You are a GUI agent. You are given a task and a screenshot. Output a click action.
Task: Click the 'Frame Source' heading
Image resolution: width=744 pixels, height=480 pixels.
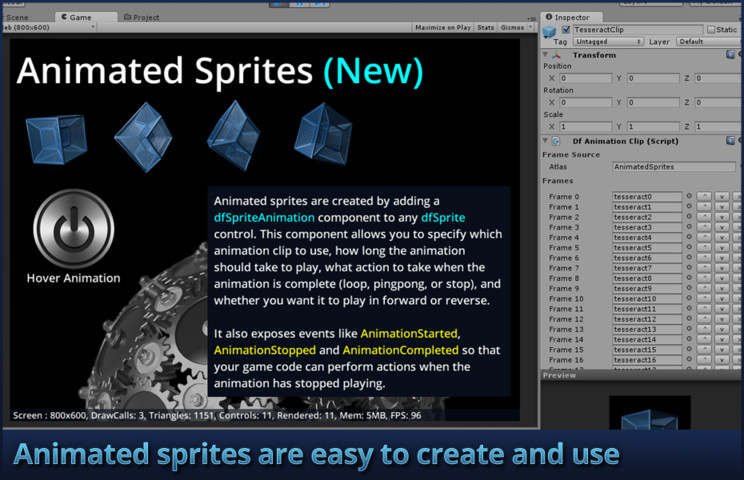click(x=571, y=155)
